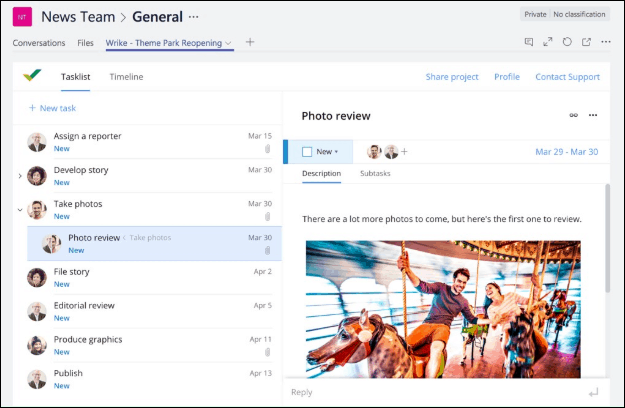Add assignee with plus icon near avatars
Image resolution: width=625 pixels, height=408 pixels.
(404, 151)
